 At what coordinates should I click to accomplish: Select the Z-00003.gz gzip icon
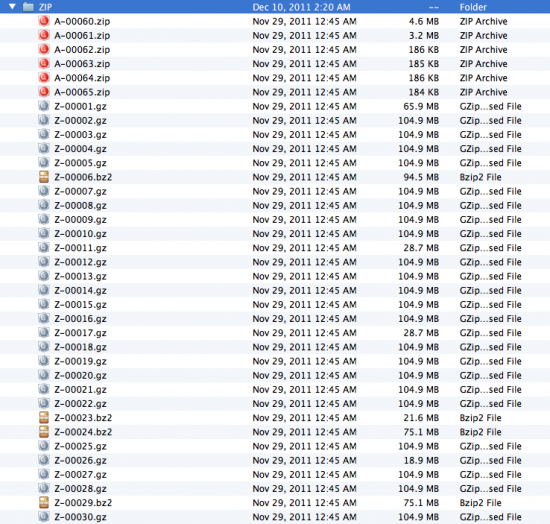(44, 134)
